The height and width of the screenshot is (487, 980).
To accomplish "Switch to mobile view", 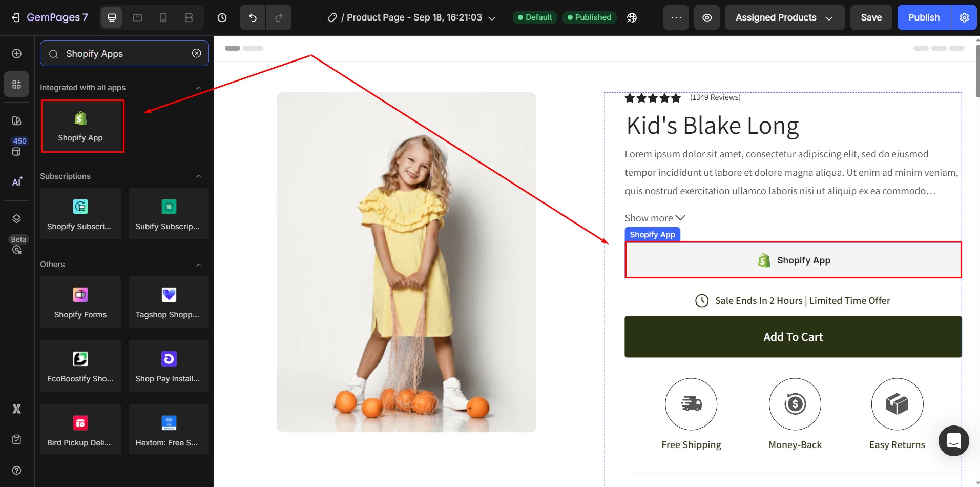I will (163, 18).
